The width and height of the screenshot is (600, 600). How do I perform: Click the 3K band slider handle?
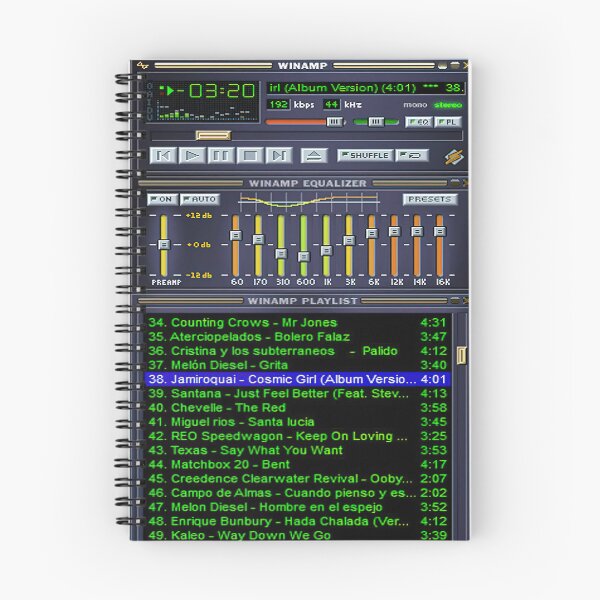(349, 240)
